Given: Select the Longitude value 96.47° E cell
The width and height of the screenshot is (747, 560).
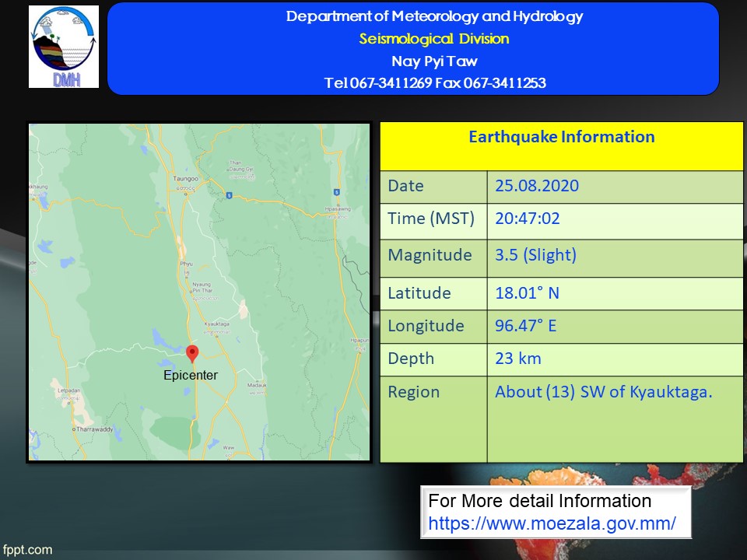Looking at the screenshot, I should click(x=525, y=326).
